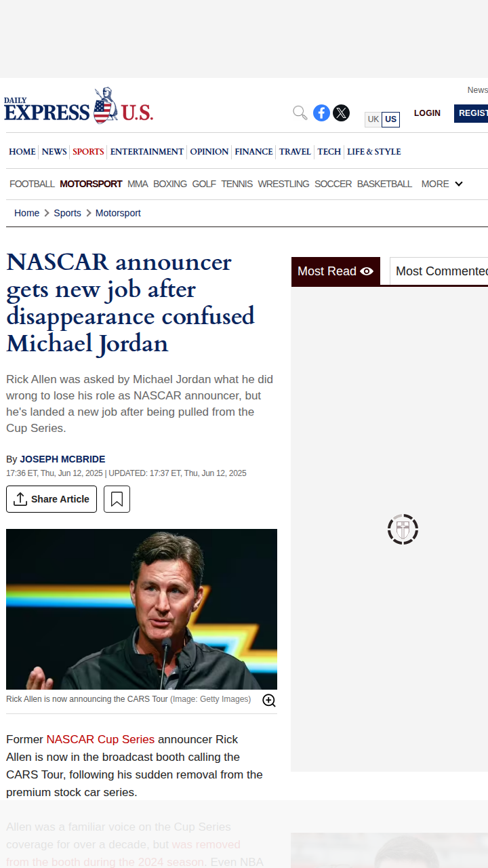Go to MOTORSPORT subsection
Viewport: 488px width, 868px height.
tap(91, 184)
